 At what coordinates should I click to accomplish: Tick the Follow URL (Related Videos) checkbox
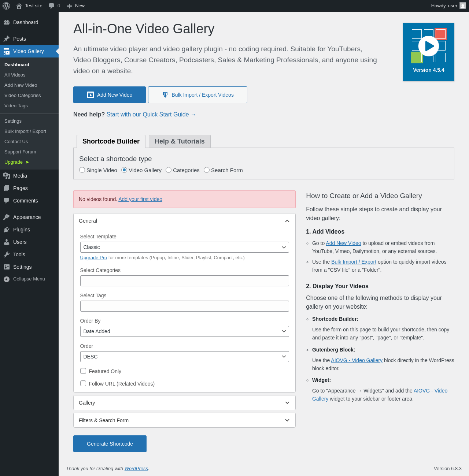click(83, 383)
